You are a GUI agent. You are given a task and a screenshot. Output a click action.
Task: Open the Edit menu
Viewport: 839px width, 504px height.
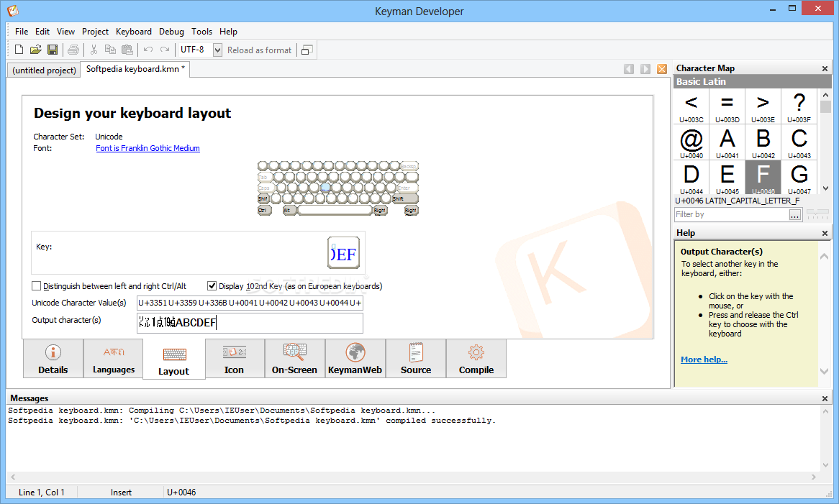coord(42,32)
